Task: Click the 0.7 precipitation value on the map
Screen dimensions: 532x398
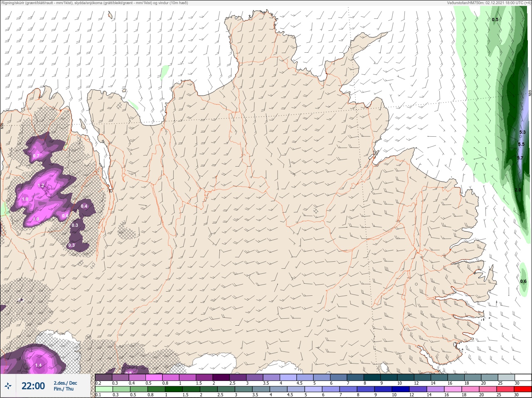Action: click(36, 156)
